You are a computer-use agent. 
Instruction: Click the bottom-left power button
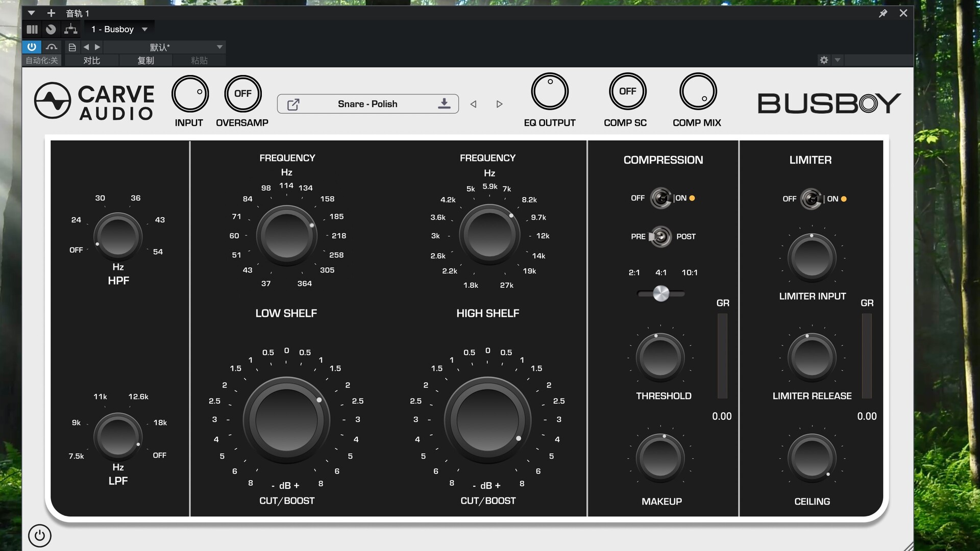[x=40, y=536]
